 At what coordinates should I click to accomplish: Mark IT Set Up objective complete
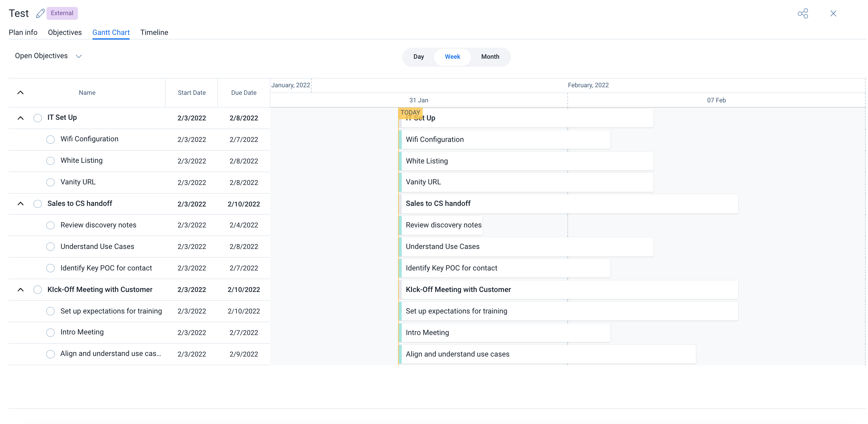pos(37,118)
